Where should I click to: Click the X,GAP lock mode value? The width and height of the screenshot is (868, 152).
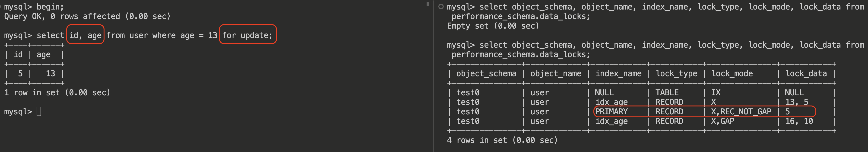click(722, 121)
